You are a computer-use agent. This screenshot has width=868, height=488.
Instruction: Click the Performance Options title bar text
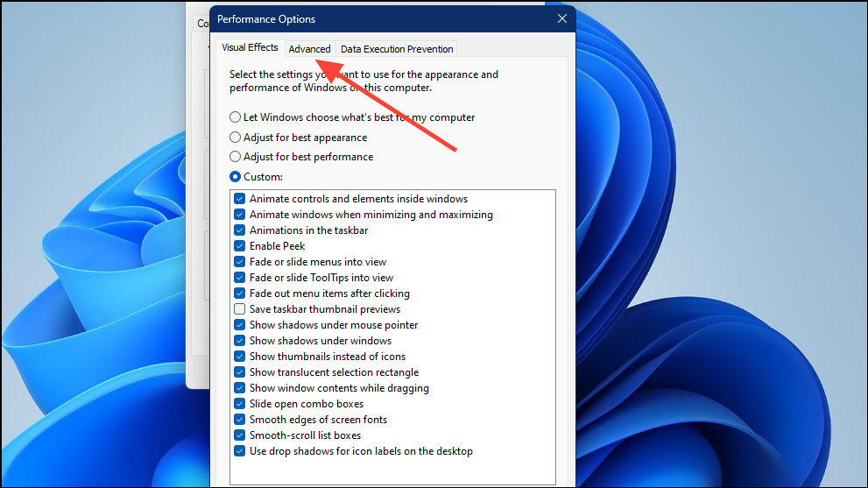(x=265, y=19)
